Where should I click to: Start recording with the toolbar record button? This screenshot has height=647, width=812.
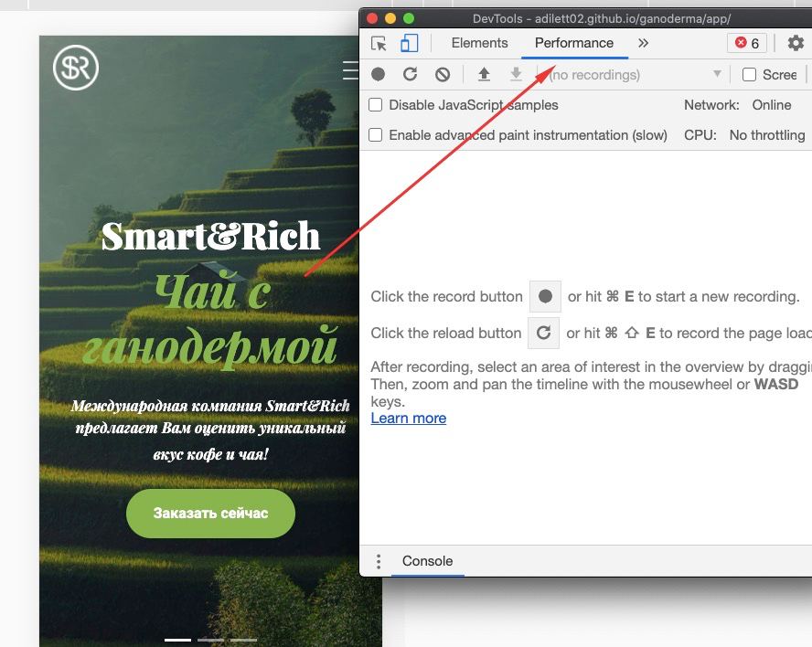coord(378,75)
